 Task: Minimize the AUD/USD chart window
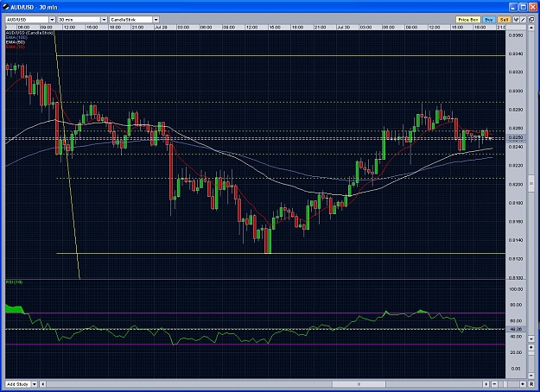point(513,7)
